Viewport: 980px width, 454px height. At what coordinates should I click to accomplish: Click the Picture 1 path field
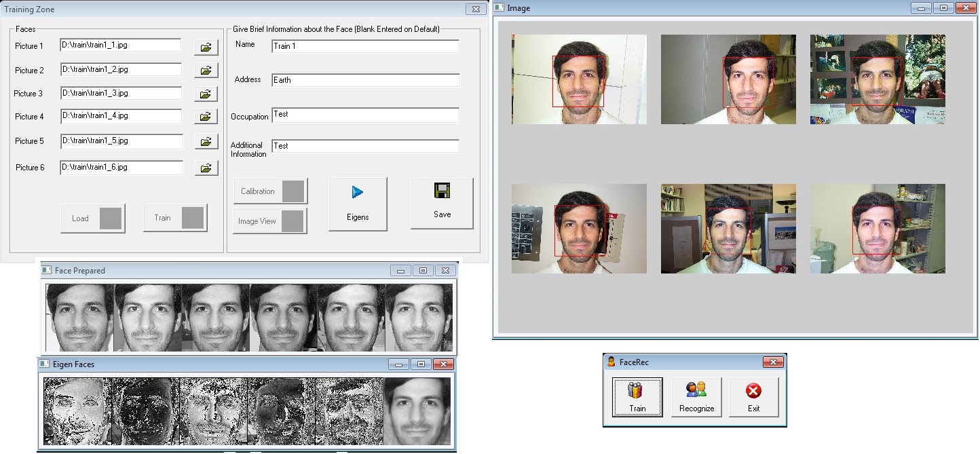tap(120, 45)
